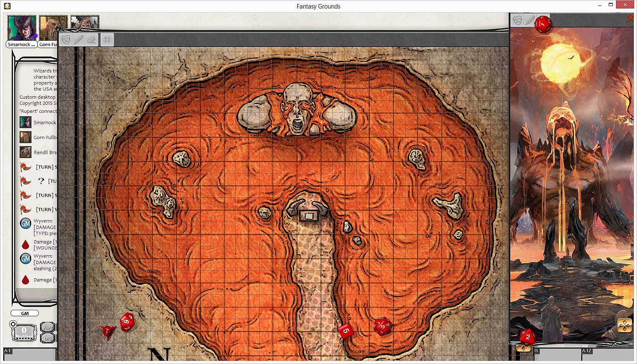Image resolution: width=637 pixels, height=364 pixels.
Task: Click the mask icon in artwork window
Action: pos(517,20)
